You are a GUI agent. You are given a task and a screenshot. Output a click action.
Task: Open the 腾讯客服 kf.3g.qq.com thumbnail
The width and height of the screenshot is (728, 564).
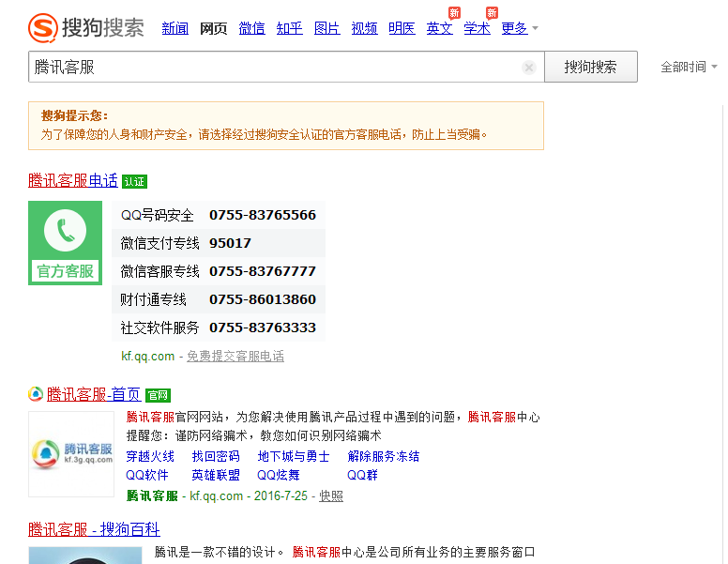coord(71,454)
